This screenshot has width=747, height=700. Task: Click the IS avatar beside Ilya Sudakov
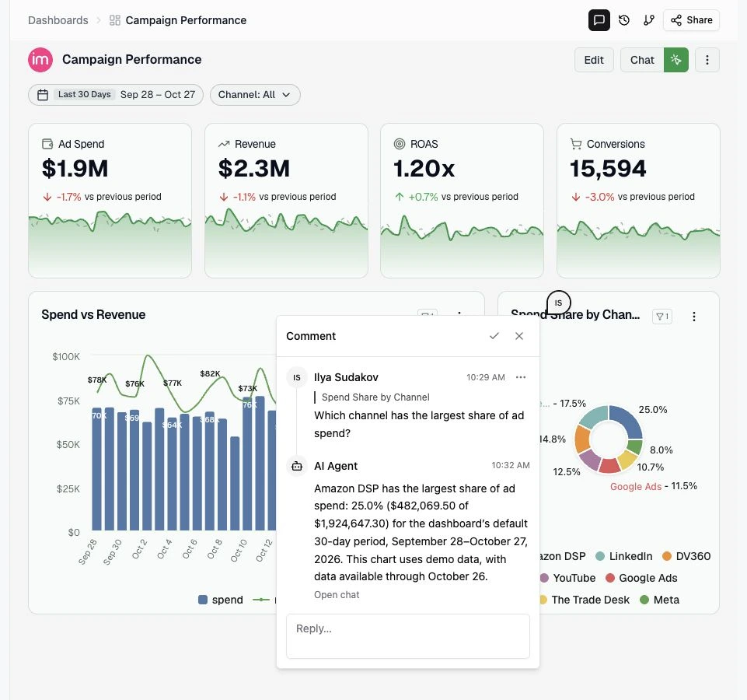[x=297, y=377]
